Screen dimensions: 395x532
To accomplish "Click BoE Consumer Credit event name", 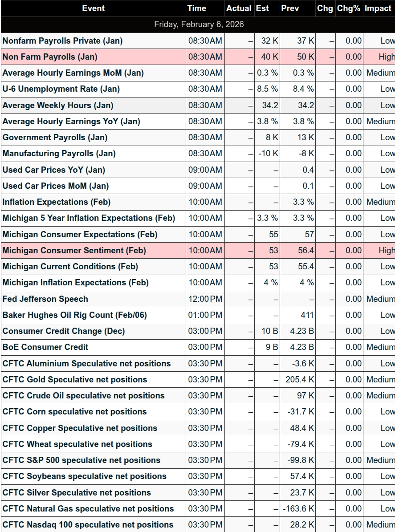I will [45, 347].
